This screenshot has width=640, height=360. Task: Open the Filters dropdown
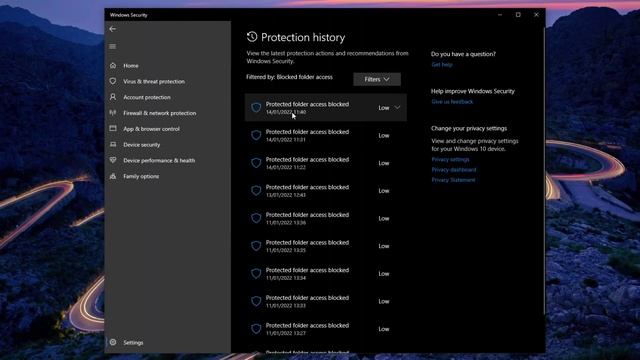pos(377,79)
